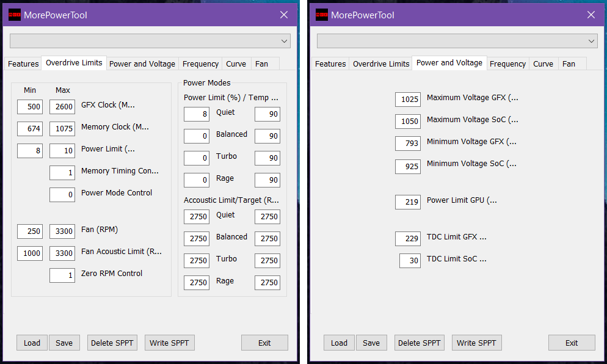Click Fan RPM minimum field showing 250

[x=30, y=231]
